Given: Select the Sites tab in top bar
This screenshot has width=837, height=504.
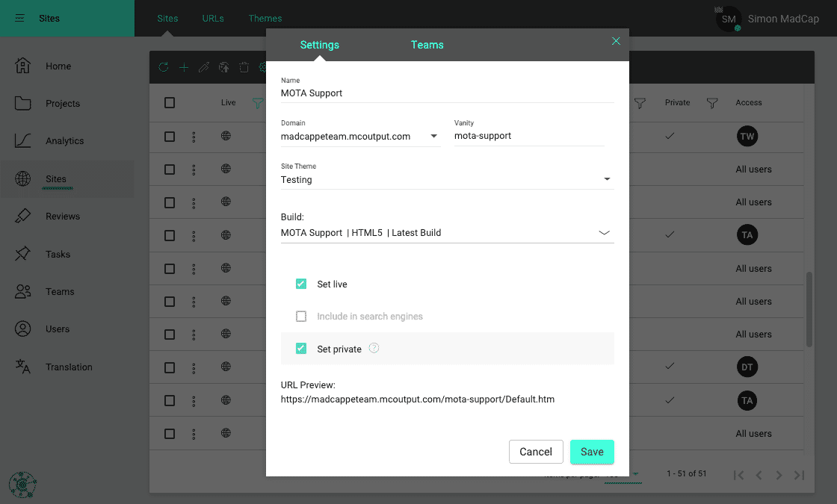Looking at the screenshot, I should 167,18.
